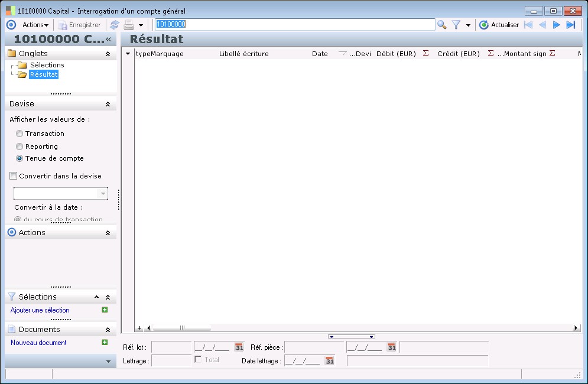The image size is (588, 384).
Task: Click the single up arrow in Sélections header
Action: [97, 297]
